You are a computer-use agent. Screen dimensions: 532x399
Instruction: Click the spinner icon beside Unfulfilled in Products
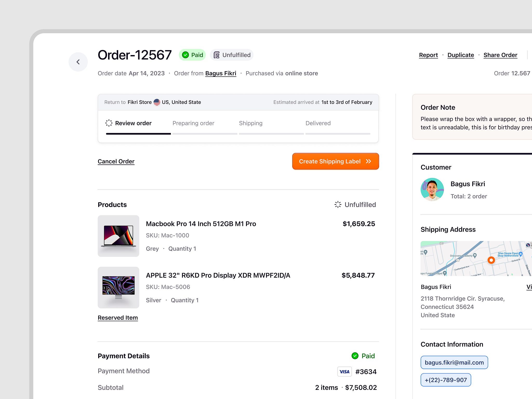tap(338, 204)
